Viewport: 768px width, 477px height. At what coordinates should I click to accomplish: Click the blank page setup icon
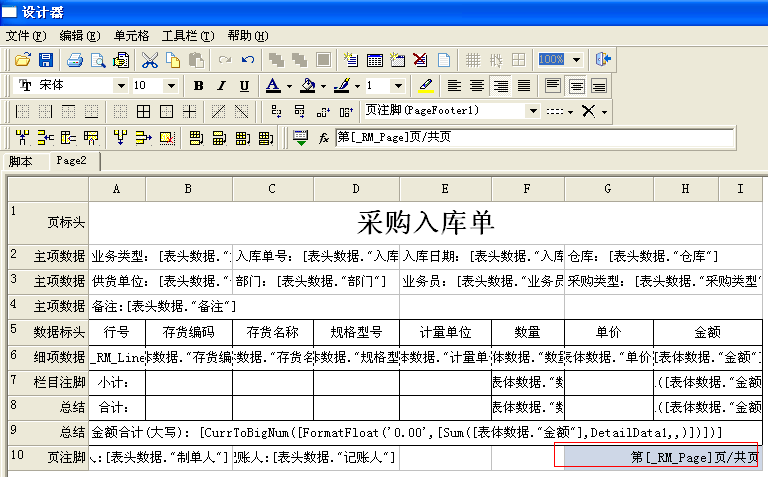point(444,60)
